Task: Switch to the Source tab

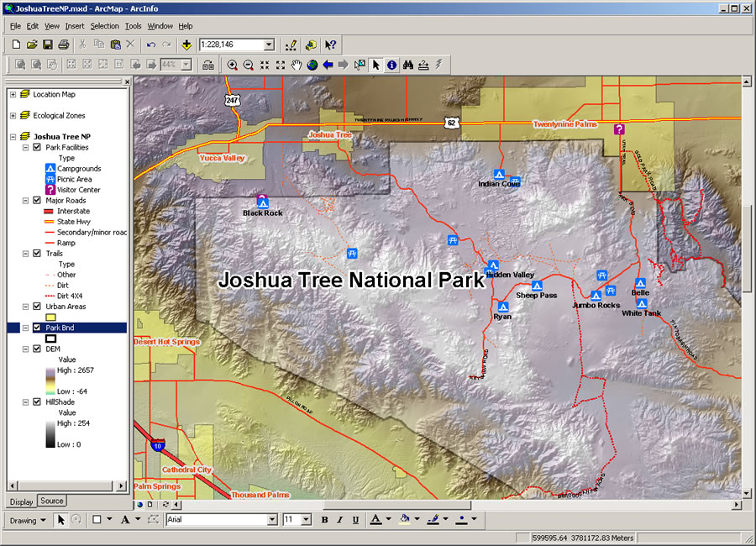Action: (52, 501)
